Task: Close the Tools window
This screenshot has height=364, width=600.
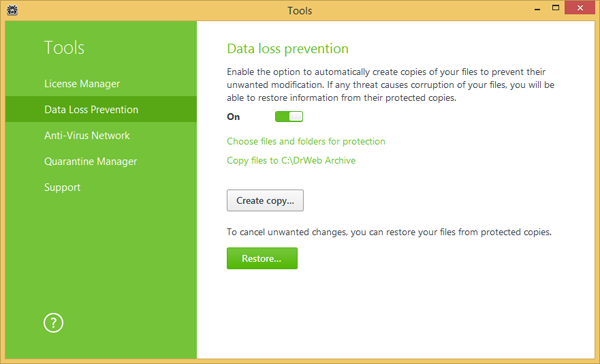Action: pyautogui.click(x=580, y=8)
